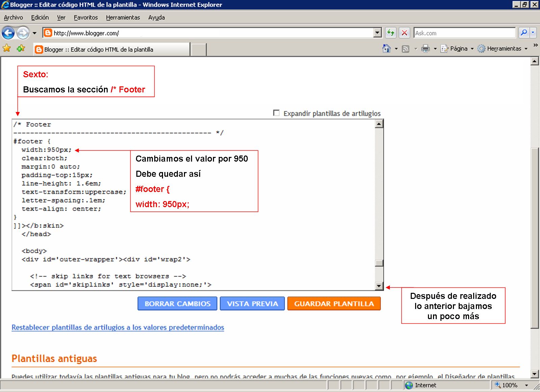The height and width of the screenshot is (392, 540).
Task: Open the Página toolbar menu
Action: pyautogui.click(x=457, y=49)
